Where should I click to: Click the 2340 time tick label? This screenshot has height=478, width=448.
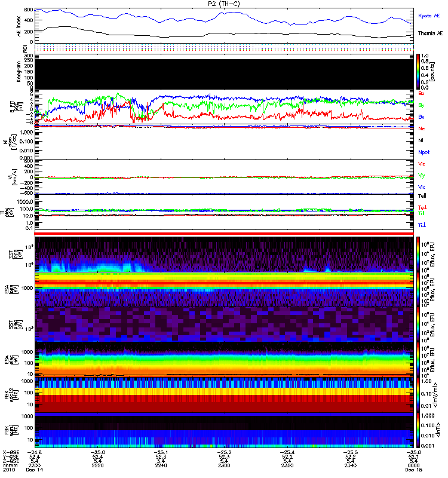(x=350, y=465)
